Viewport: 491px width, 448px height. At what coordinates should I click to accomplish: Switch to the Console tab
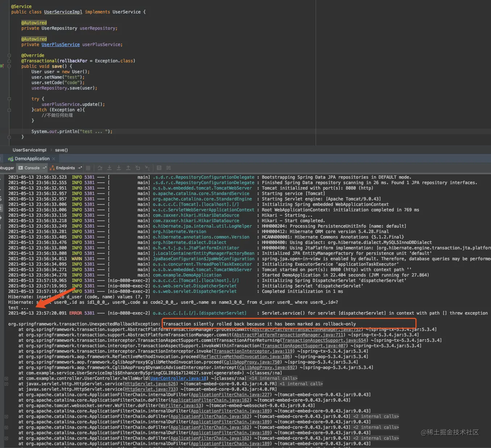(32, 168)
